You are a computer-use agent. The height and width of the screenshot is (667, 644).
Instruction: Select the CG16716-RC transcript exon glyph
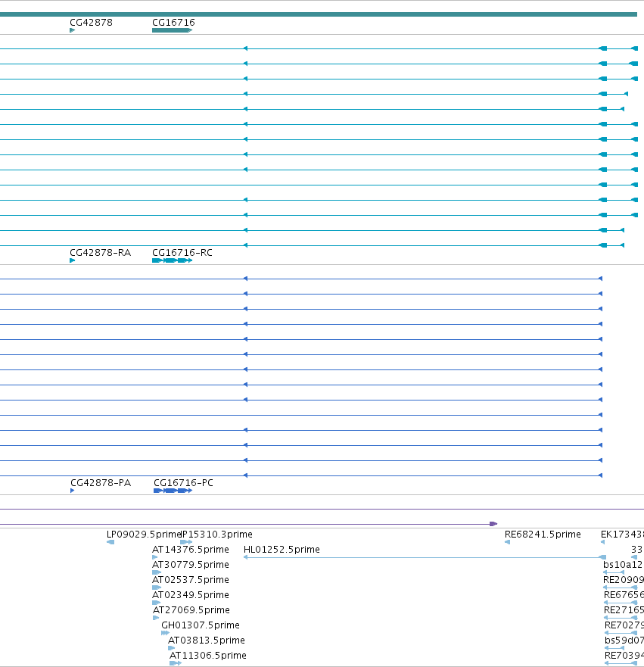[x=172, y=260]
